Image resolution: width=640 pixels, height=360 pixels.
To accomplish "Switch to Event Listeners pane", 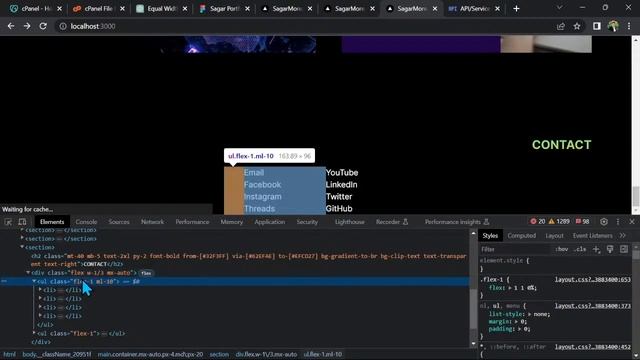I will point(592,236).
